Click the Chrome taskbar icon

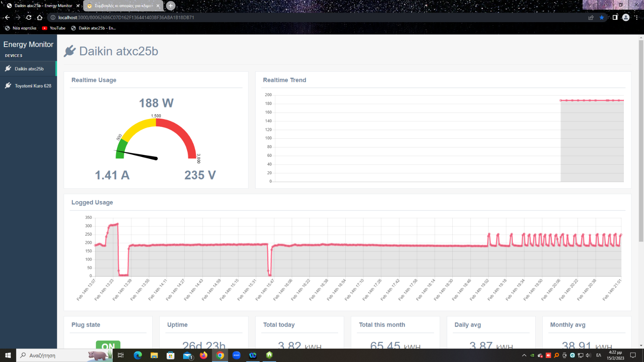[220, 355]
